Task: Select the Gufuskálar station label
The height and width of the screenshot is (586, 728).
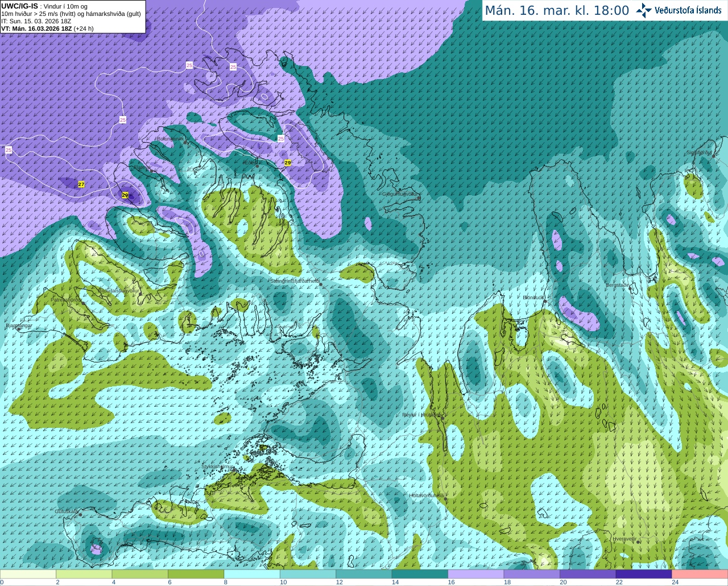Action: click(67, 511)
